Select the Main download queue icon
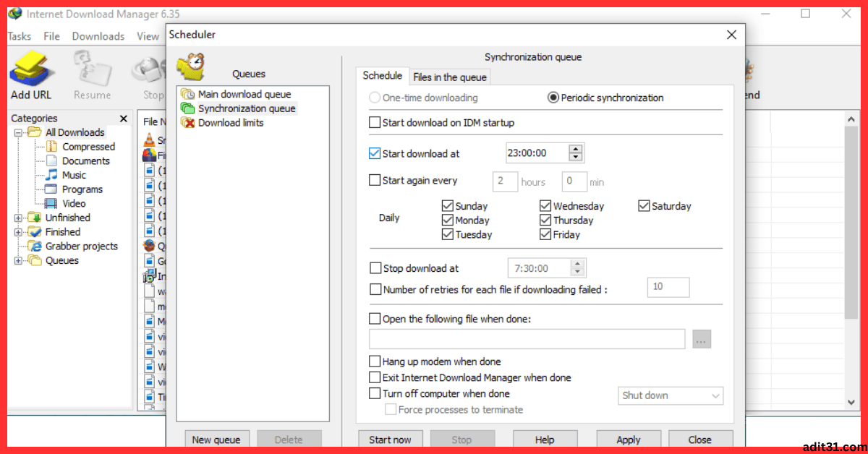This screenshot has height=454, width=868. point(188,94)
